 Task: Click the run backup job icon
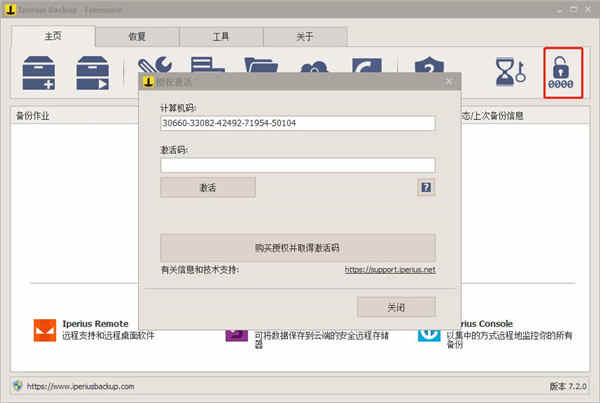coord(93,73)
